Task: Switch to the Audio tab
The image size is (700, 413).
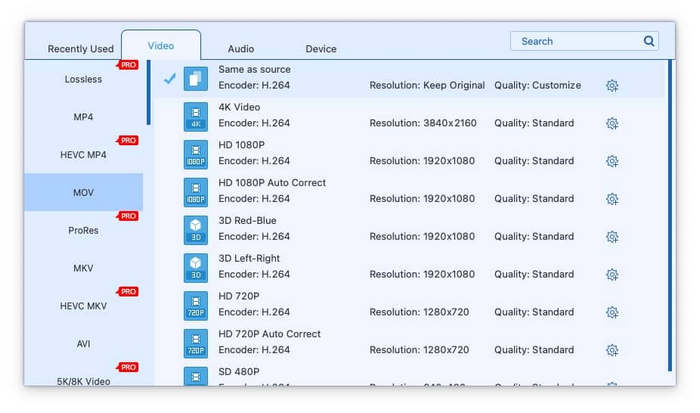Action: 240,49
